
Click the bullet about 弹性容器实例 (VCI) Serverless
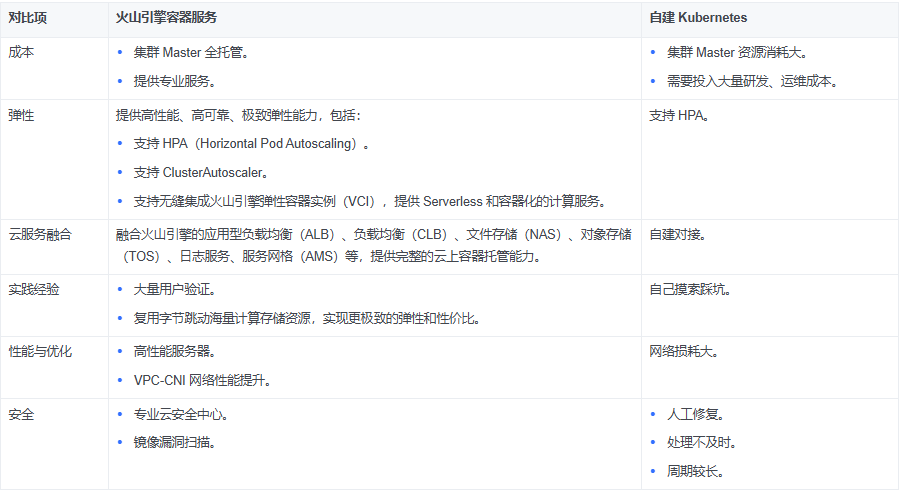point(370,201)
